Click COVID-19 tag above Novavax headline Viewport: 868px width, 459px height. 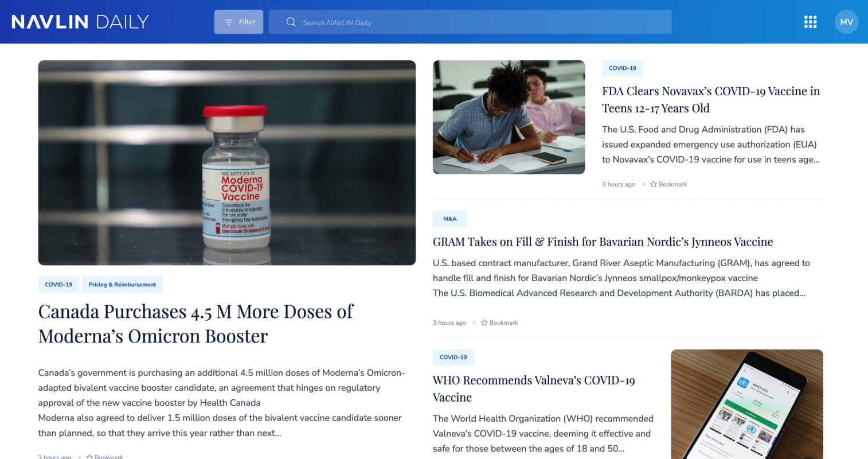click(622, 68)
